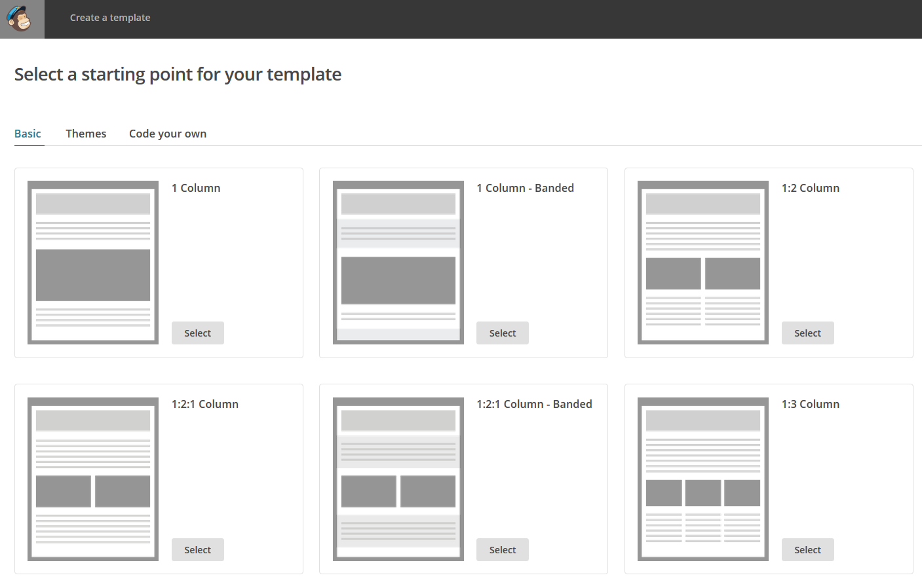The height and width of the screenshot is (588, 922).
Task: Select the 1 Column - Banded template
Action: click(x=503, y=333)
